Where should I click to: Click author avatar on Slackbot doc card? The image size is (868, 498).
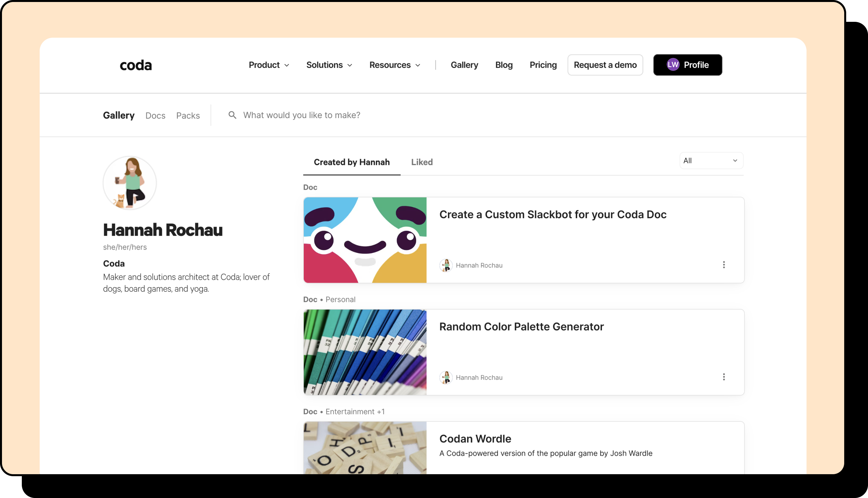click(446, 266)
